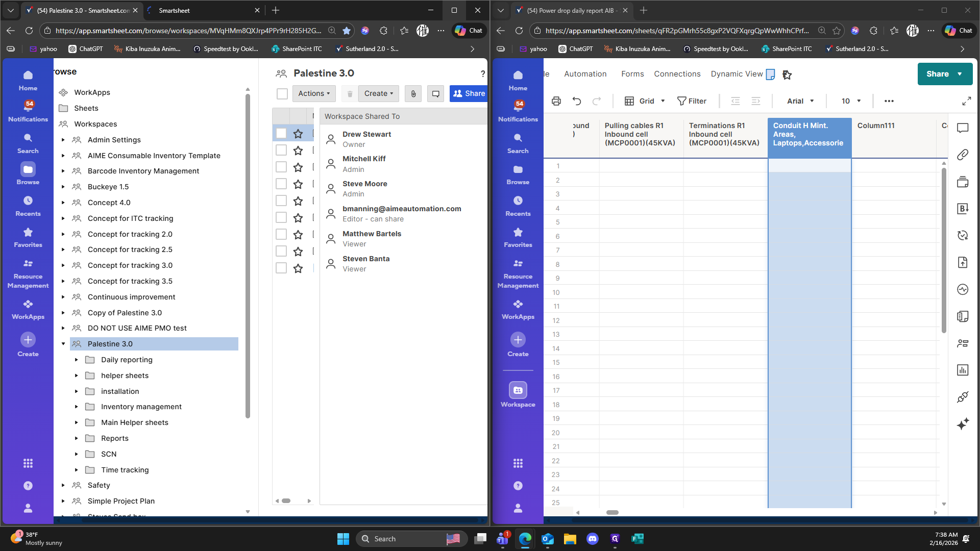Click the attachment paperclip button in the workspace toolbar
Viewport: 980px width, 551px height.
(413, 93)
